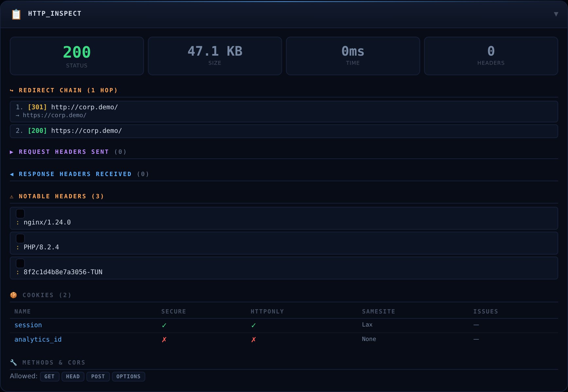Select the 200 status card

(x=77, y=56)
